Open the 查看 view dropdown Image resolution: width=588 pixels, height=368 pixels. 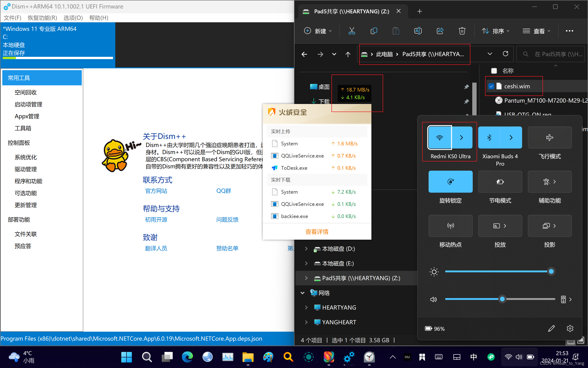pos(537,31)
